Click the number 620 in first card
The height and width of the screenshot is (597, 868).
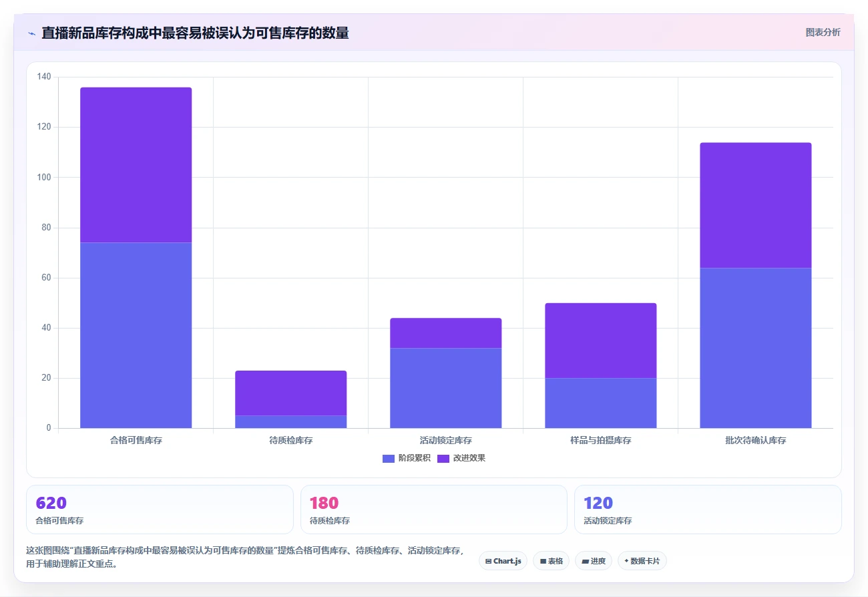51,503
